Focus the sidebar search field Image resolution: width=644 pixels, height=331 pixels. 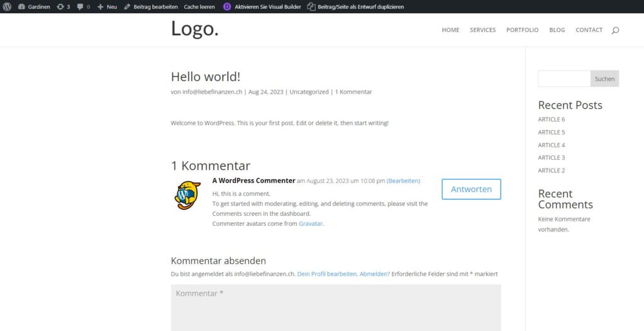564,79
